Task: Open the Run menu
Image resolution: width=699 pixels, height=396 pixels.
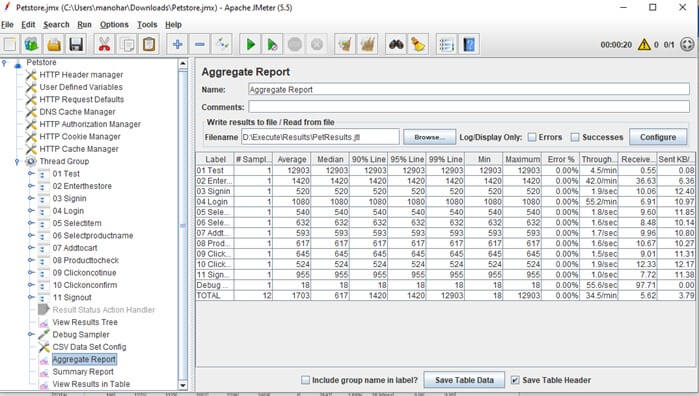Action: (x=84, y=25)
